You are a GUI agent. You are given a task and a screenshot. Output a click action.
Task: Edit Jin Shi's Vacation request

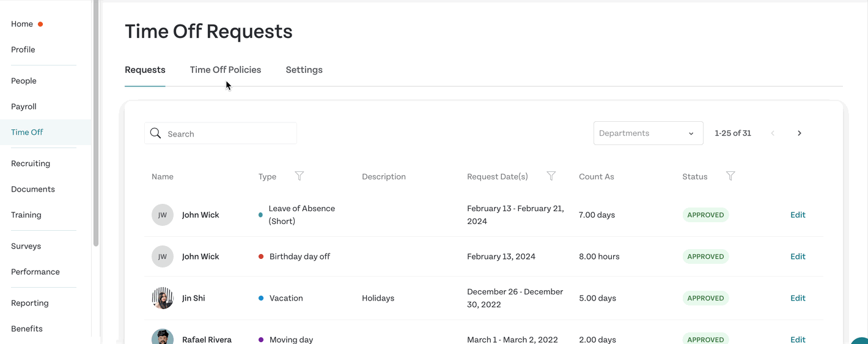(798, 298)
